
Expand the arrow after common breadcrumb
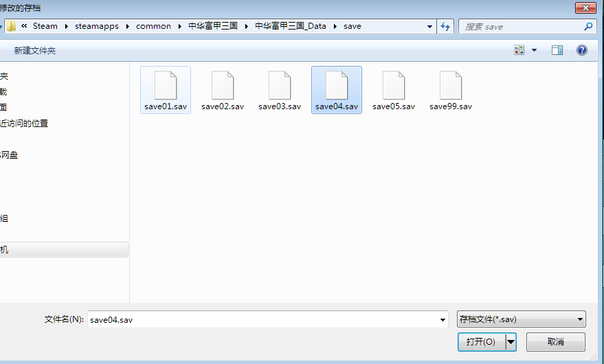click(179, 26)
